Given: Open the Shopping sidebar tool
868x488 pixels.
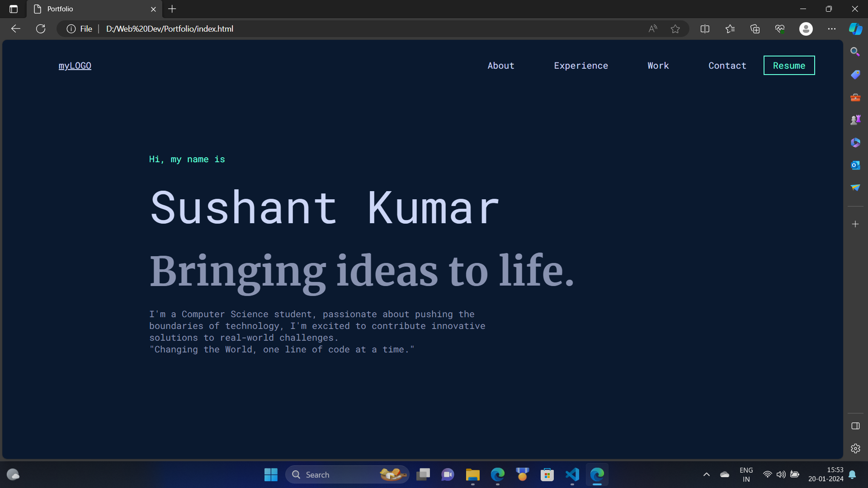Looking at the screenshot, I should (x=855, y=74).
